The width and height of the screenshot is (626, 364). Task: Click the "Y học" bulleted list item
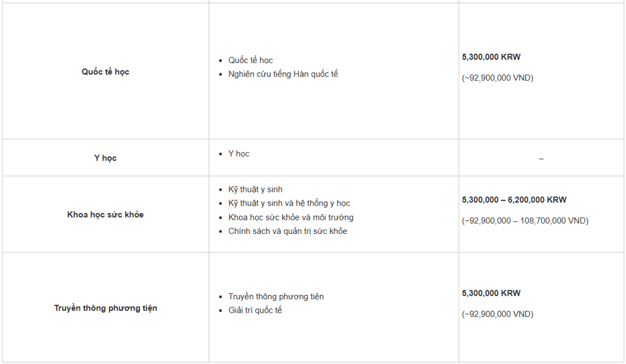(x=239, y=154)
